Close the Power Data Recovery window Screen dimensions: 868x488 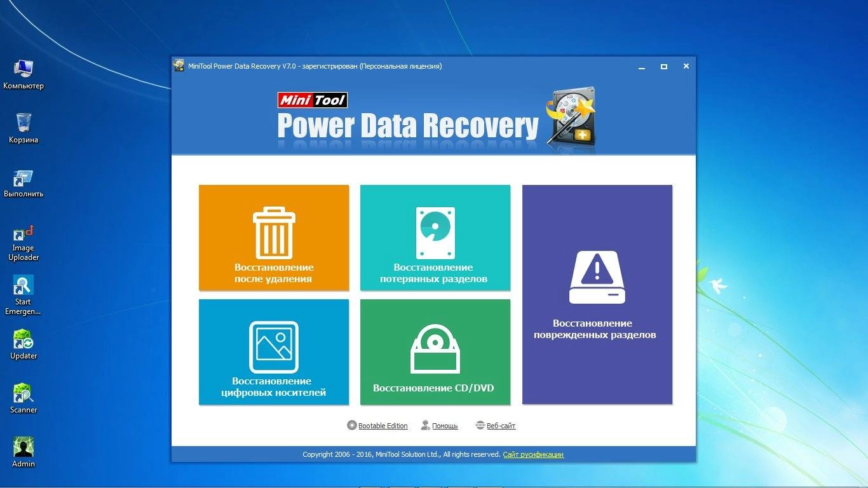tap(686, 66)
